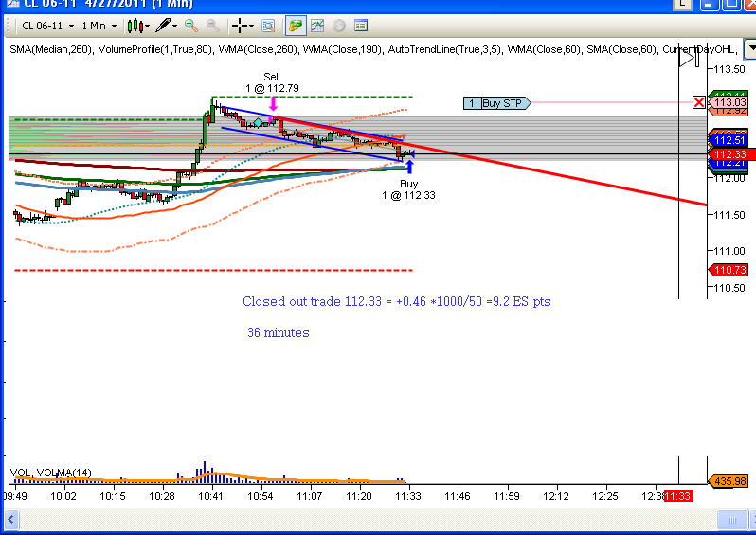756x535 pixels.
Task: Click the orange 435.98 volume marker
Action: point(730,481)
